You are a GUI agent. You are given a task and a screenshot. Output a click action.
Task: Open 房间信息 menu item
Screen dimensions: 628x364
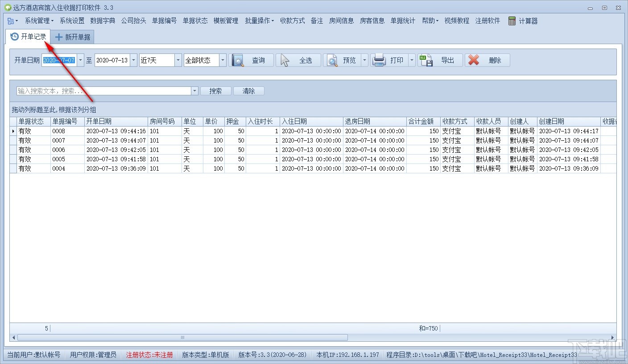342,21
